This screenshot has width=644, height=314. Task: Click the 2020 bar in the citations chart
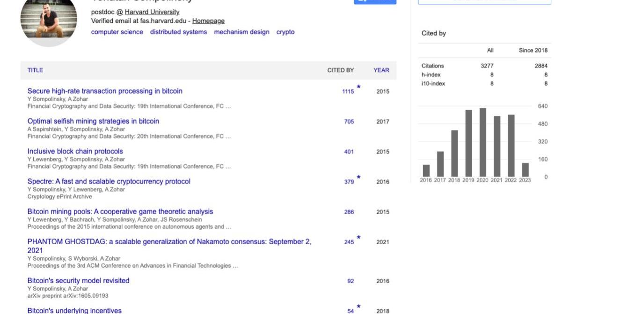click(x=483, y=142)
